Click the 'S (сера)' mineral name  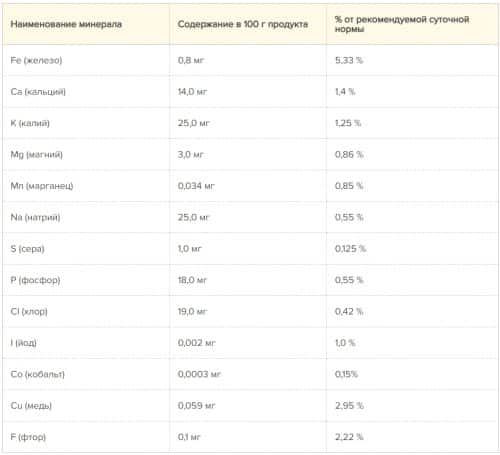[x=27, y=249]
